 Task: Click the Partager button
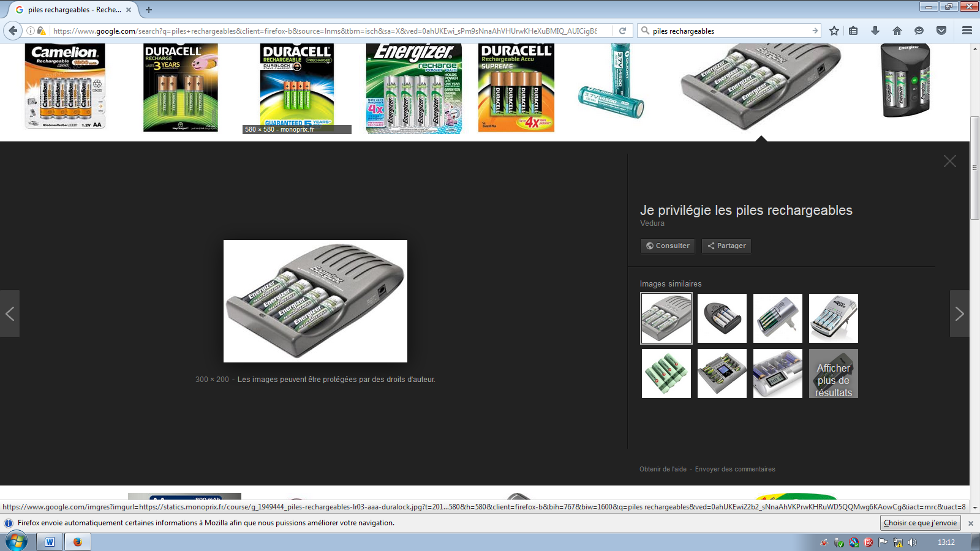click(726, 246)
